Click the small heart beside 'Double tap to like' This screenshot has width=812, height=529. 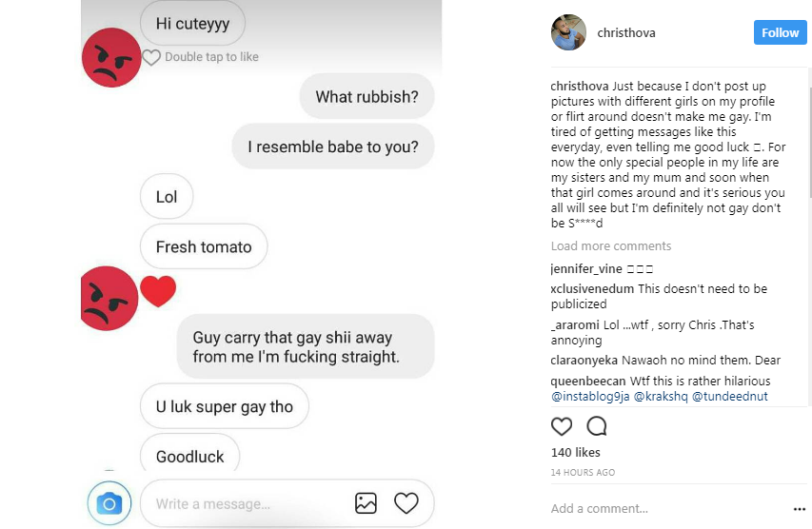[x=151, y=57]
